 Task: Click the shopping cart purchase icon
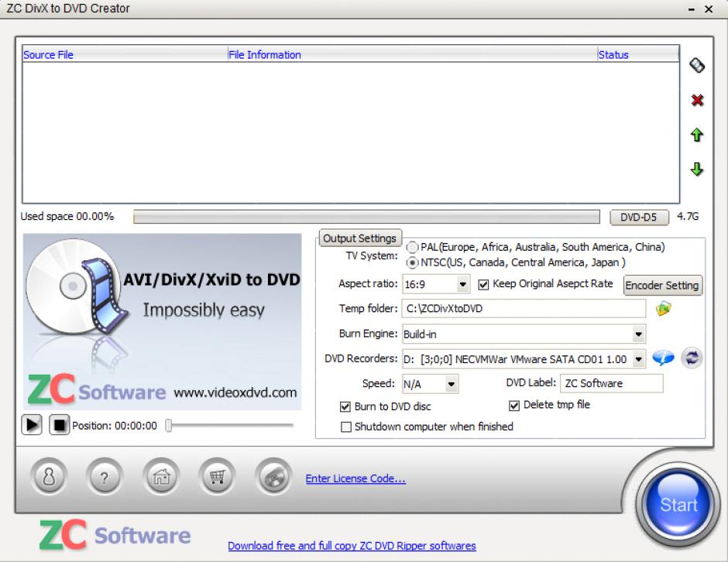(x=217, y=478)
